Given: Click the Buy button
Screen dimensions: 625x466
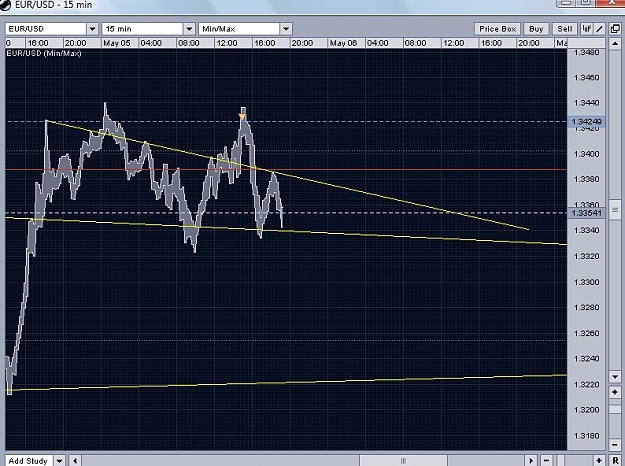Looking at the screenshot, I should coord(536,29).
